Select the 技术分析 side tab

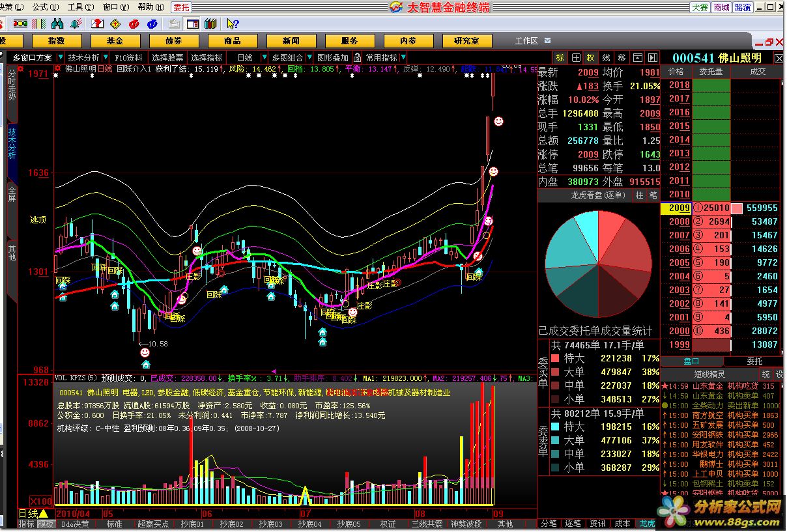tap(12, 144)
